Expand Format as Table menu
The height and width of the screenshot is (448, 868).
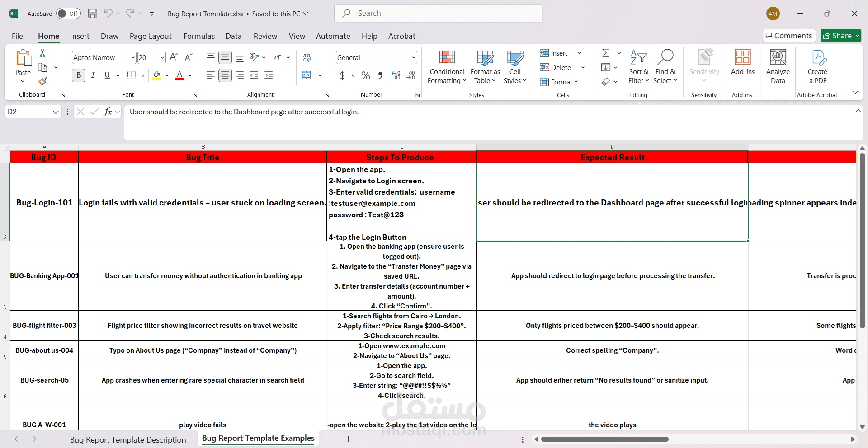(x=485, y=67)
